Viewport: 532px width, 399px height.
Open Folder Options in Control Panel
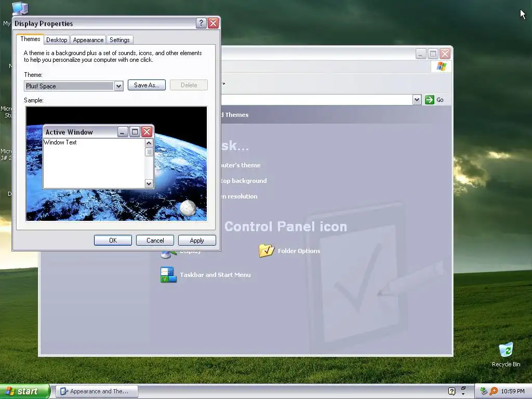[x=289, y=251]
